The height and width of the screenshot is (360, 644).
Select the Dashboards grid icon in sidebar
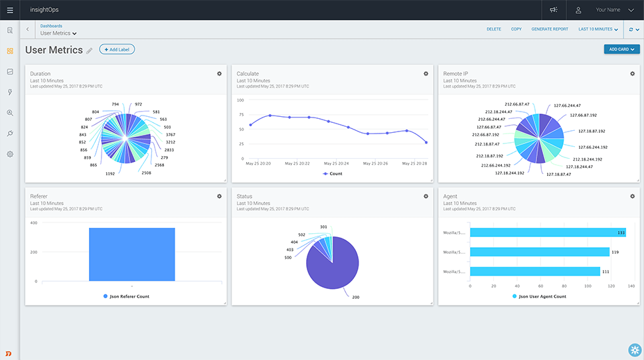(x=10, y=51)
